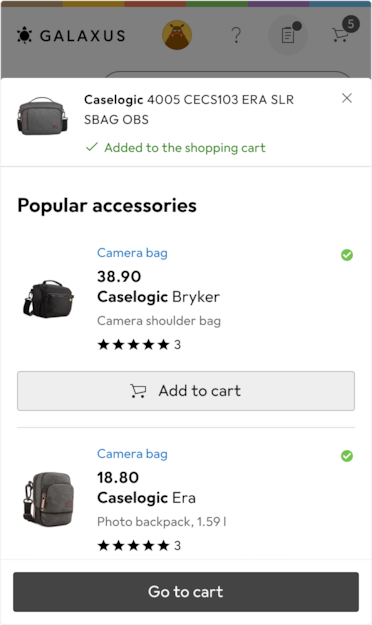Open the Camera bag category link above Bryker

click(132, 253)
